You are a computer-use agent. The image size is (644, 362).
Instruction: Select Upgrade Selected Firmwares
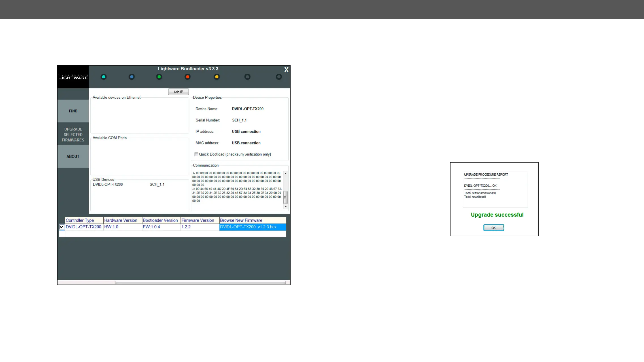[x=73, y=134]
